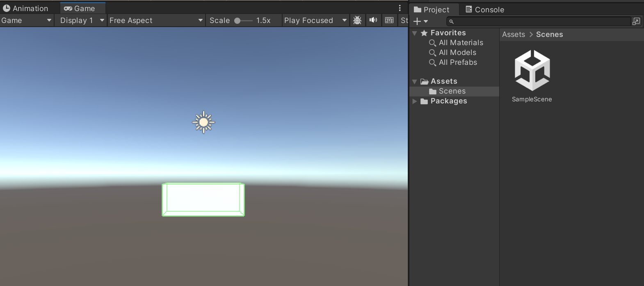
Task: Click the Scenes breadcrumb
Action: tap(550, 34)
